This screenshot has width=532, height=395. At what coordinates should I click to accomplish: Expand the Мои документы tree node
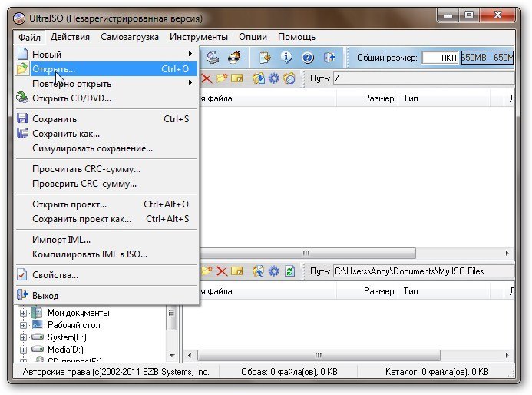[x=23, y=314]
